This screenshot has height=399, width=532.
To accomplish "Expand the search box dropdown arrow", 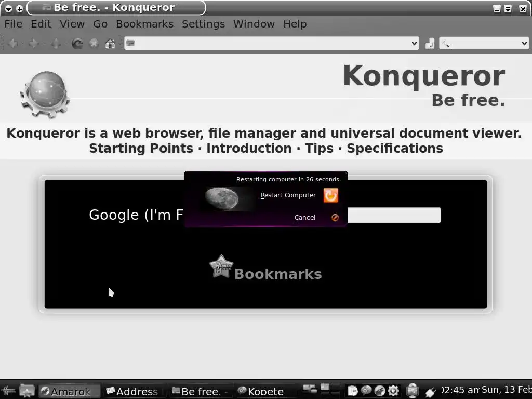I will (524, 44).
